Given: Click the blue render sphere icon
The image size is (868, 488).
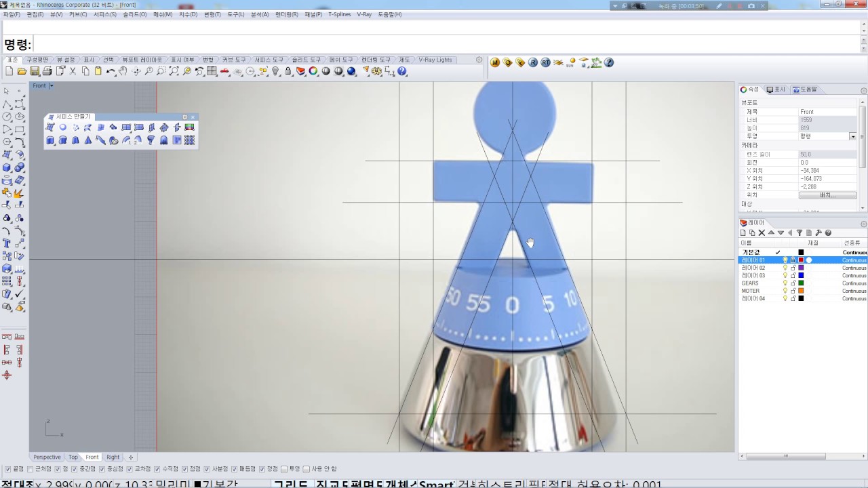Looking at the screenshot, I should point(351,71).
